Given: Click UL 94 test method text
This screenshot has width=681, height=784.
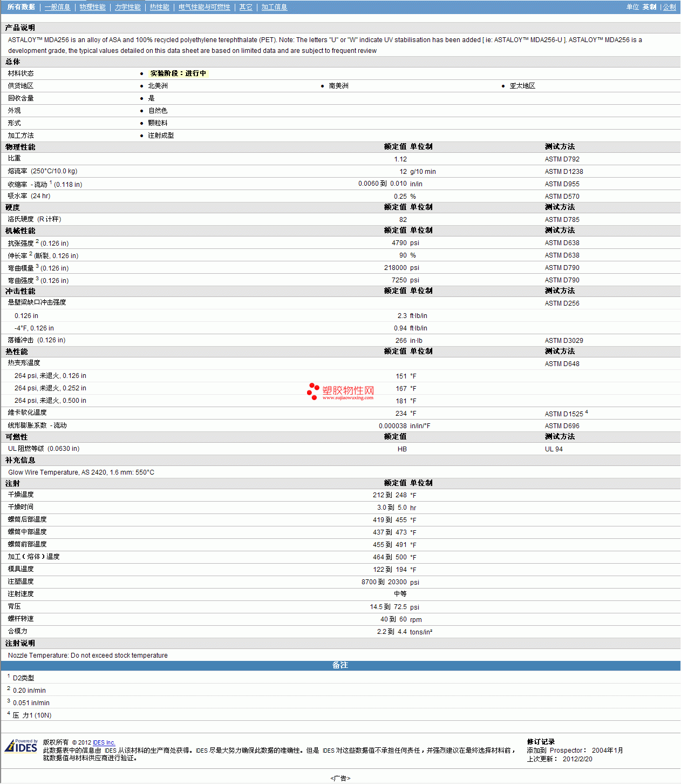Looking at the screenshot, I should (554, 449).
